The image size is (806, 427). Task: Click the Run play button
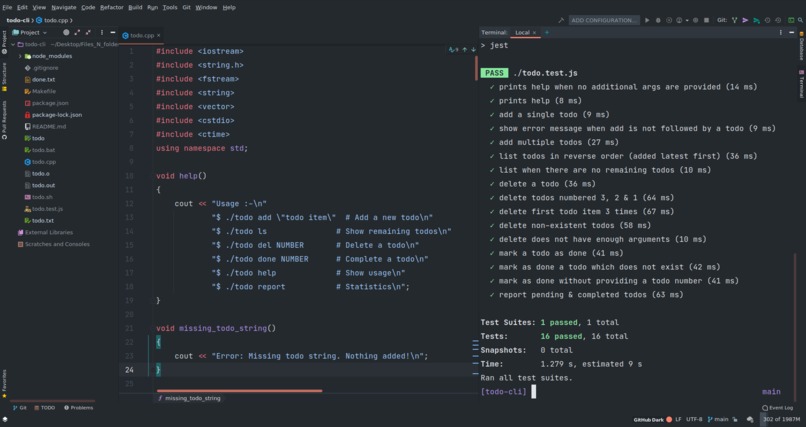647,21
